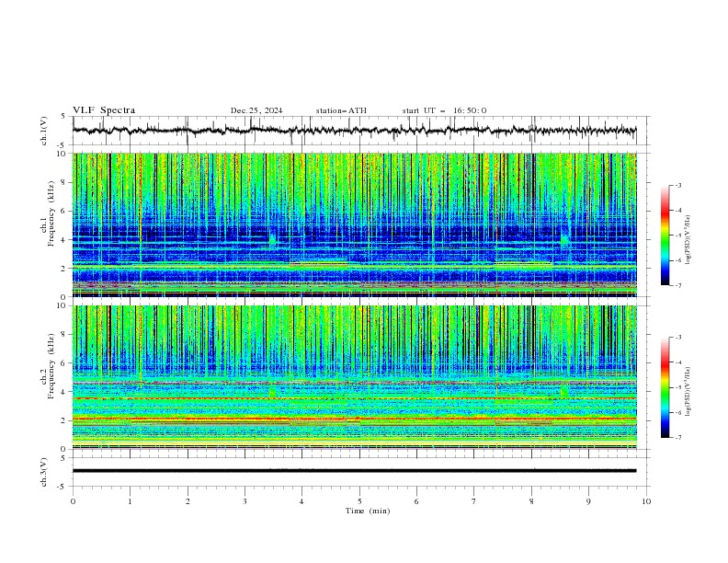The image size is (728, 563).
Task: Click time axis tick label "4"
Action: 302,501
